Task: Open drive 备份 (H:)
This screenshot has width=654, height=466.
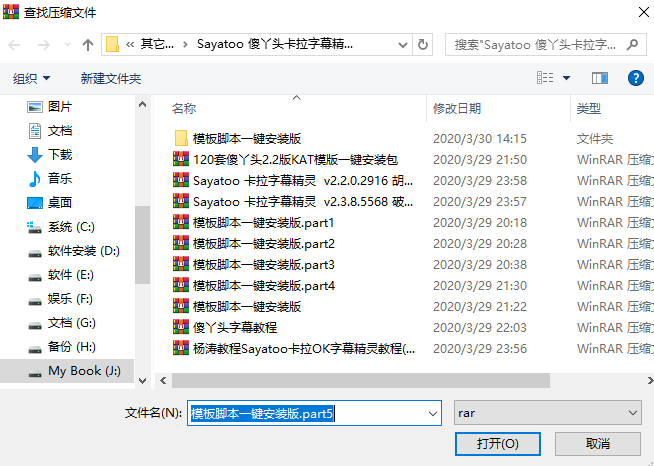Action: [x=72, y=347]
